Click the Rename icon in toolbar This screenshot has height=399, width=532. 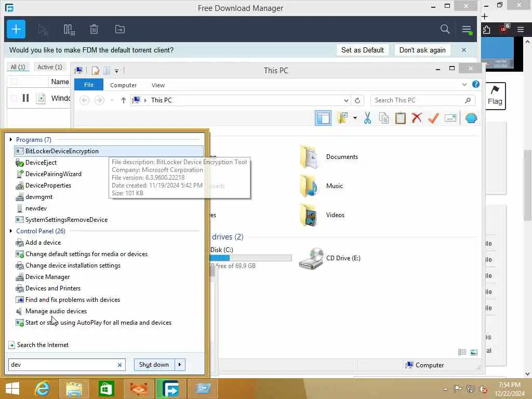click(x=450, y=118)
